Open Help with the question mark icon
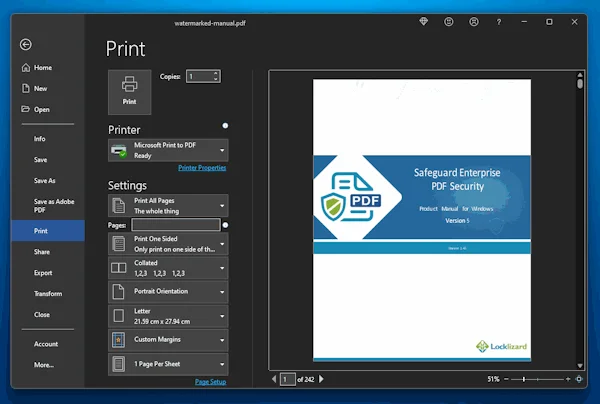The height and width of the screenshot is (404, 600). [499, 22]
